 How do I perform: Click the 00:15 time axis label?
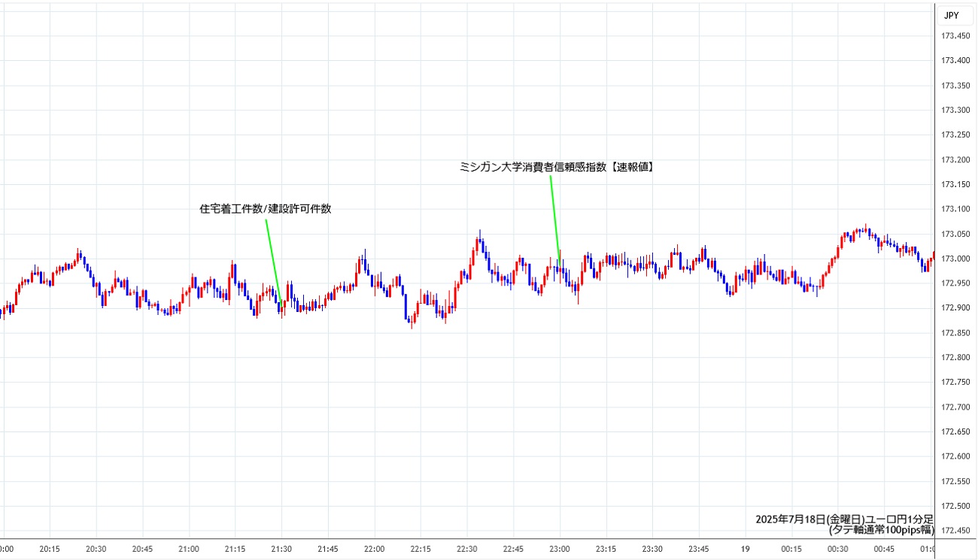coord(791,549)
